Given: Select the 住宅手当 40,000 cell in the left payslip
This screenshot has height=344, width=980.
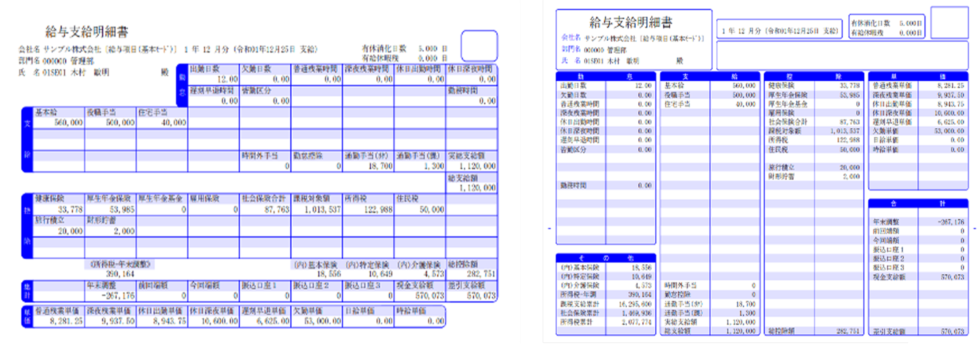Looking at the screenshot, I should 162,118.
